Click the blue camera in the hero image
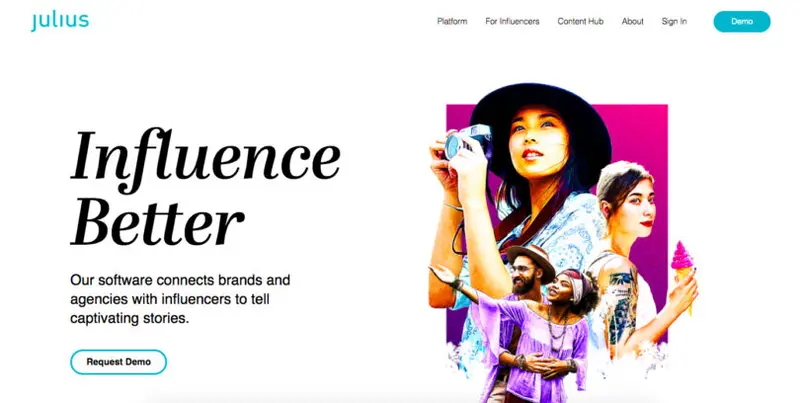Screen dimensions: 800x403 (x=468, y=141)
